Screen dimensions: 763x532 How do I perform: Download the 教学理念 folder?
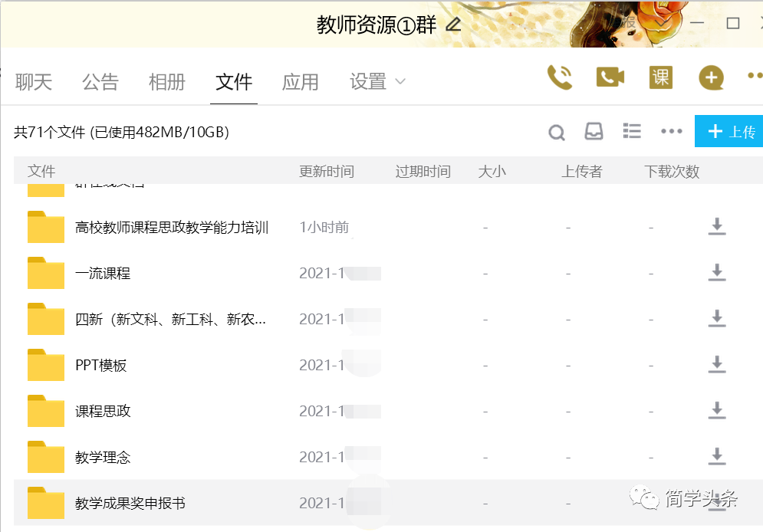click(717, 457)
